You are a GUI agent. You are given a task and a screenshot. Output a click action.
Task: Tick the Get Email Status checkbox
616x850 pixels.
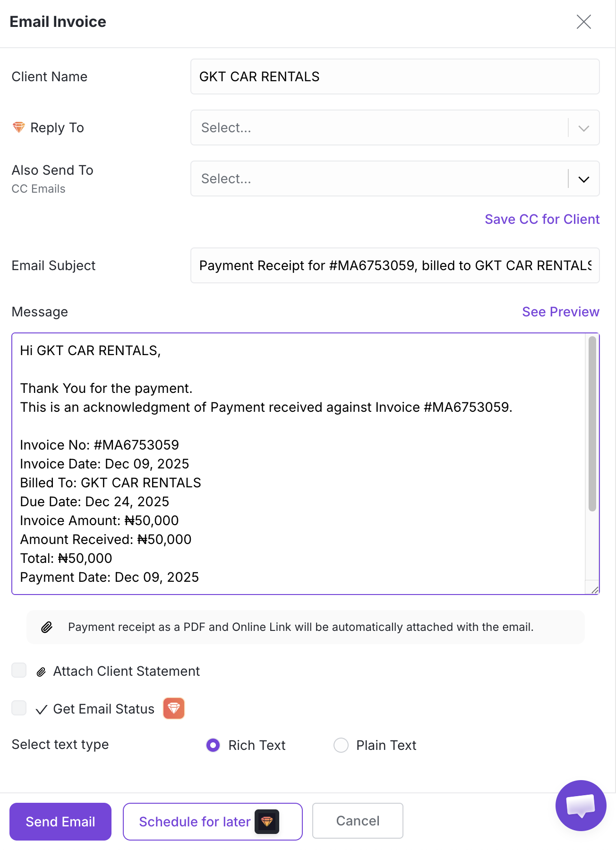(x=19, y=708)
